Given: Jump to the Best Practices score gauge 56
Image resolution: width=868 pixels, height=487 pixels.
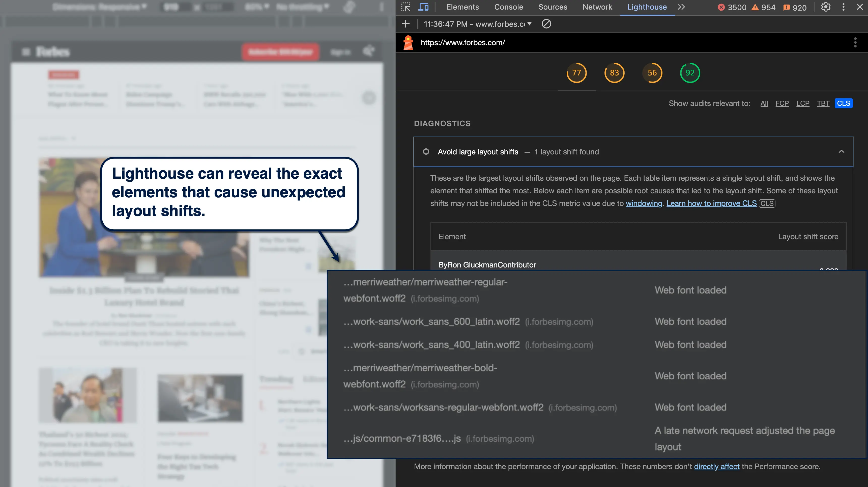Looking at the screenshot, I should [652, 73].
